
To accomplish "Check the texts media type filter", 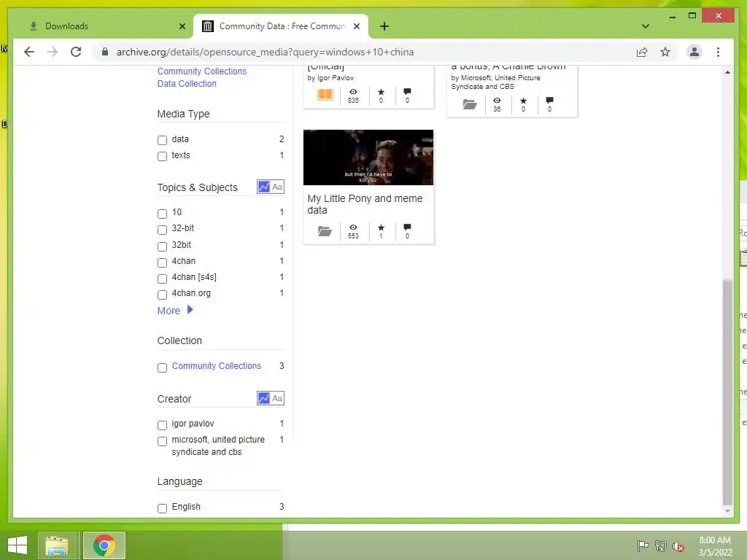I will coord(162,156).
